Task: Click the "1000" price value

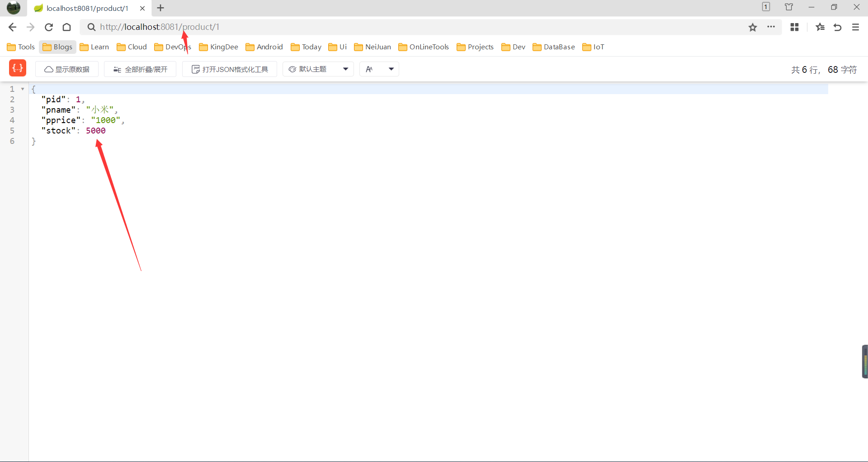Action: [106, 120]
